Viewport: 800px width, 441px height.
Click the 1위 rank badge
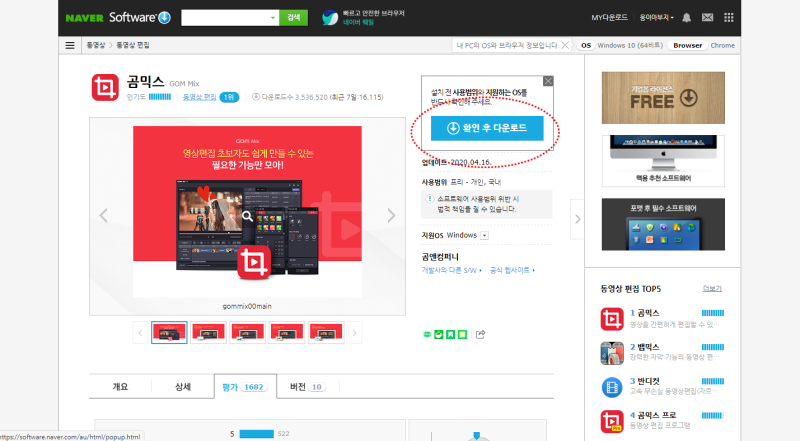pyautogui.click(x=229, y=97)
